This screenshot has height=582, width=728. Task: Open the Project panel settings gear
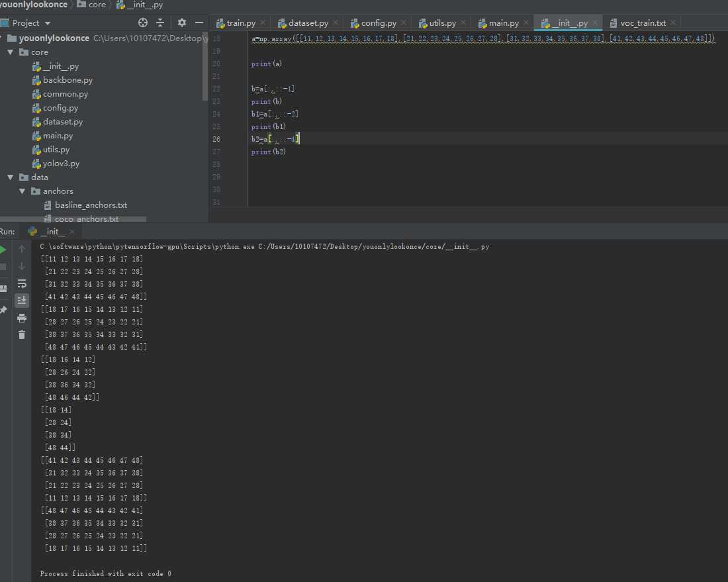pyautogui.click(x=182, y=23)
